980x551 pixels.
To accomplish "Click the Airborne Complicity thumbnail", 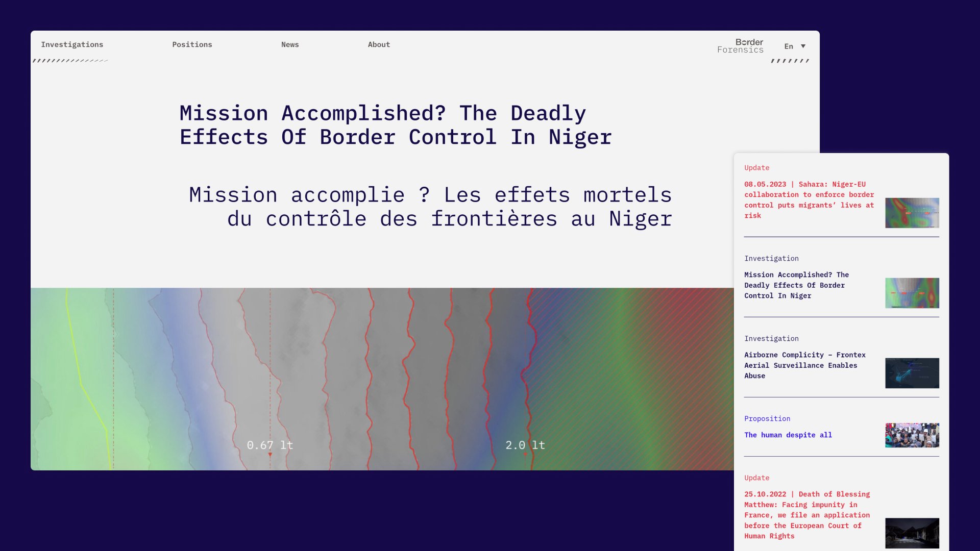I will pyautogui.click(x=912, y=373).
